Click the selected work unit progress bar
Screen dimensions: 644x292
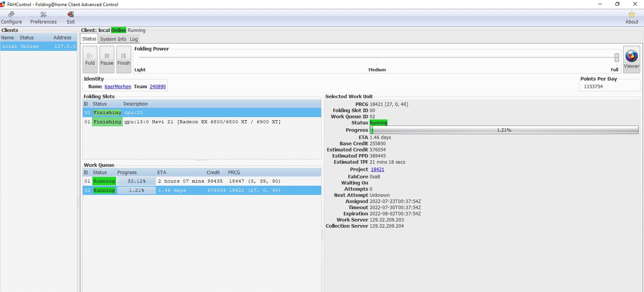click(504, 130)
